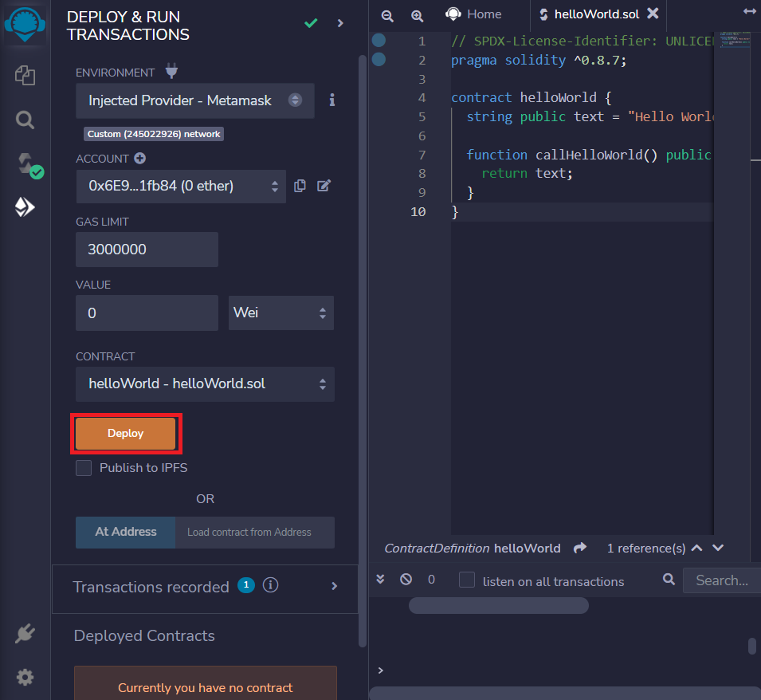Expand the Transactions recorded section
Viewport: 761px width, 700px height.
tap(335, 586)
